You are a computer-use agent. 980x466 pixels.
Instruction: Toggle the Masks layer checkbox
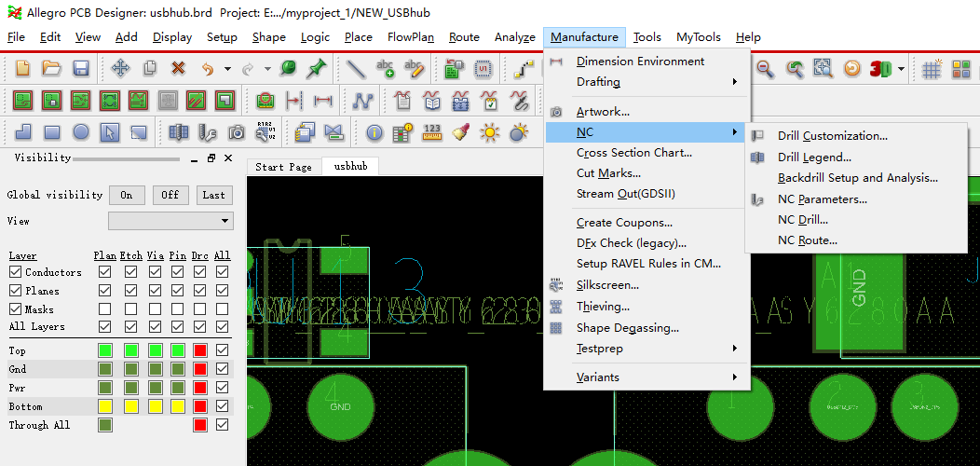pos(16,309)
